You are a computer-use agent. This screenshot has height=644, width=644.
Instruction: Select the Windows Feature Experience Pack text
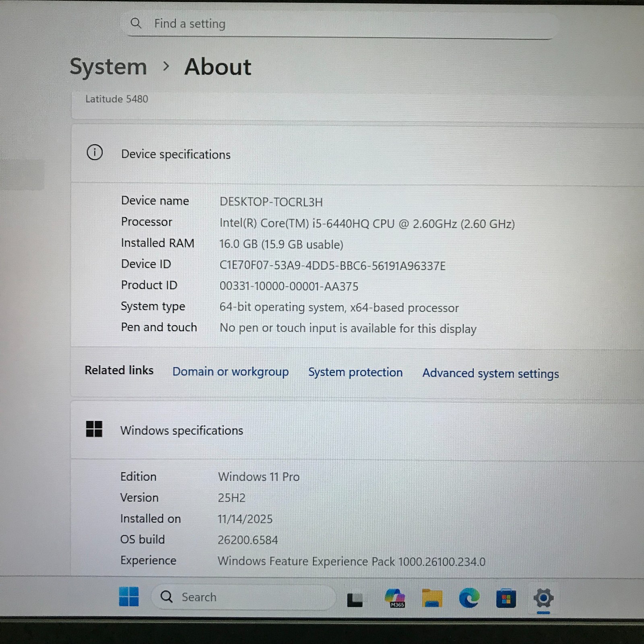click(351, 561)
